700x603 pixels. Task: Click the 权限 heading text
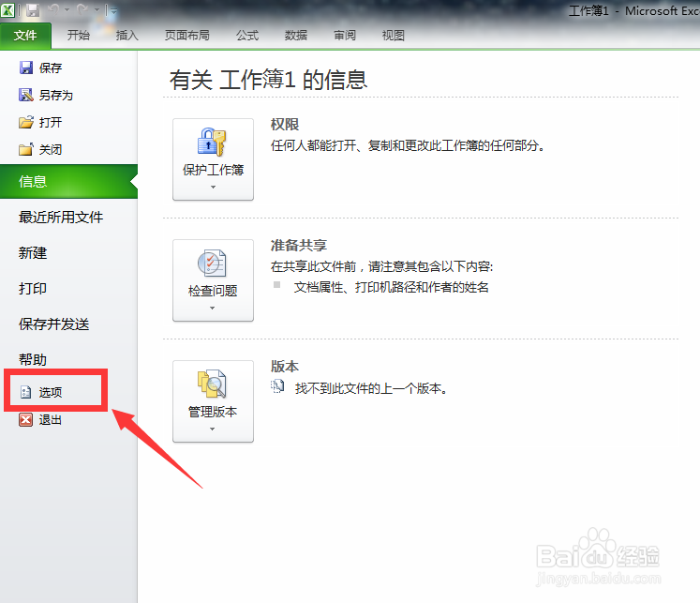285,124
